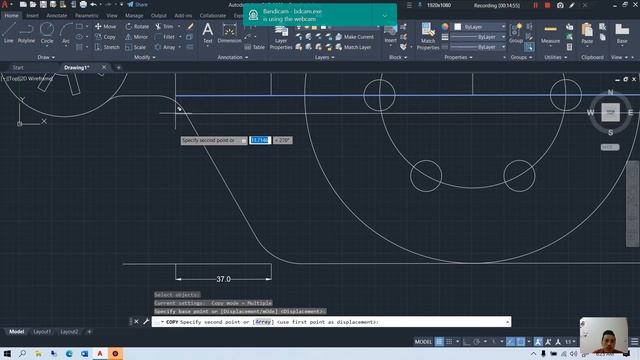This screenshot has height=360, width=640.
Task: Expand the Layers panel
Action: click(x=324, y=58)
